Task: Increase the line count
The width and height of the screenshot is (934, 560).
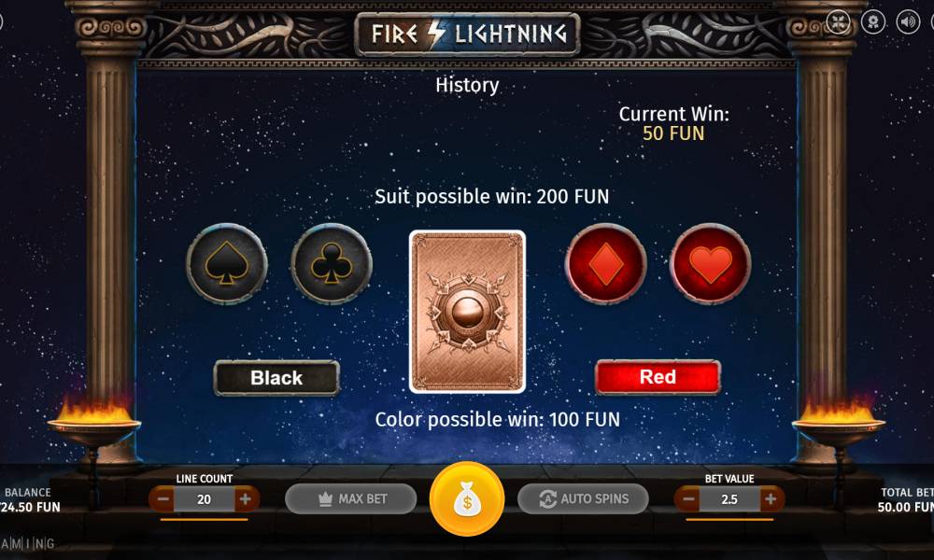Action: pyautogui.click(x=246, y=499)
